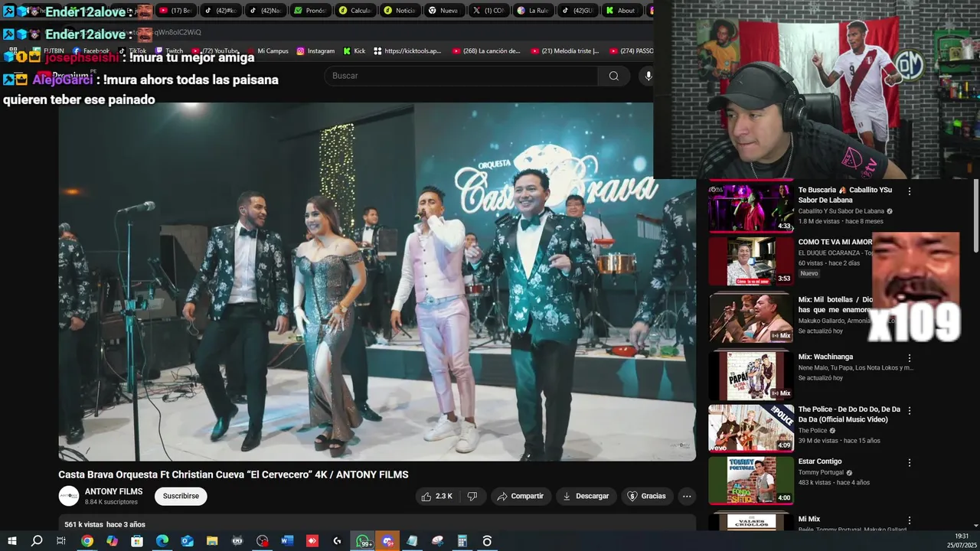Open options for Te Buscaria video

point(910,191)
